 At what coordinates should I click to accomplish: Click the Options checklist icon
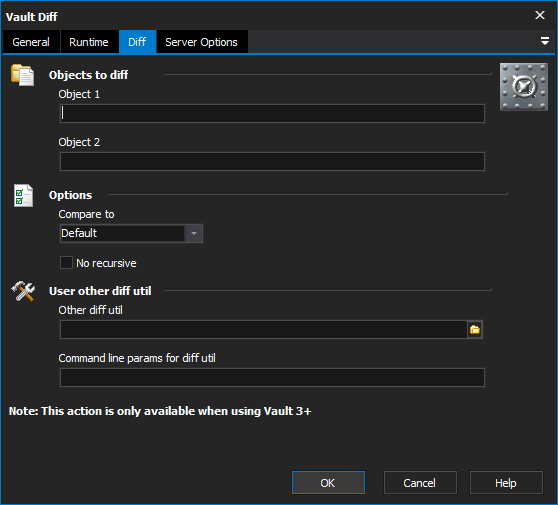pyautogui.click(x=23, y=195)
